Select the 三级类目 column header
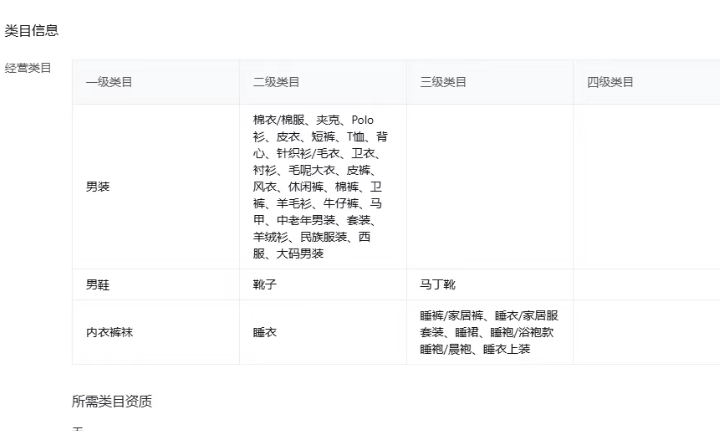Image resolution: width=720 pixels, height=431 pixels. (443, 82)
